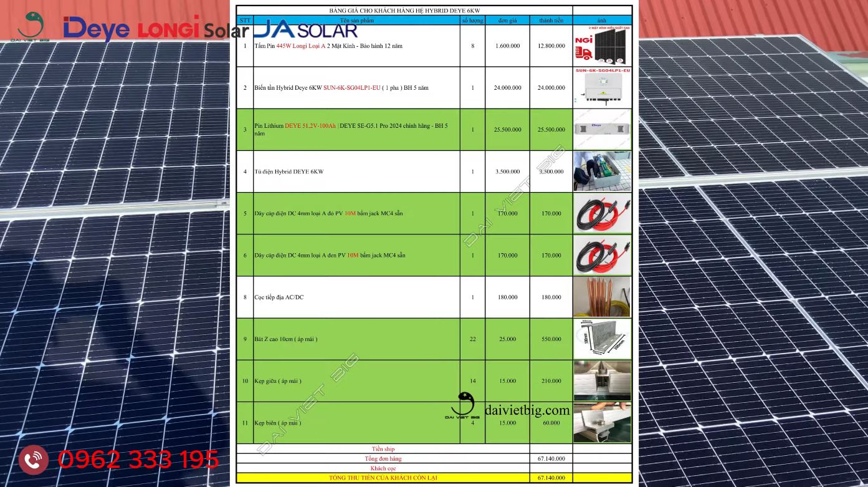Select the Kẹp giữa unit price "15.000"

point(508,381)
